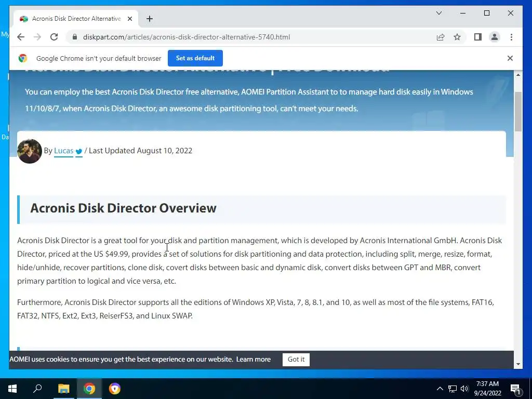Open the volume speaker tray icon
This screenshot has height=399, width=532.
coord(464,389)
